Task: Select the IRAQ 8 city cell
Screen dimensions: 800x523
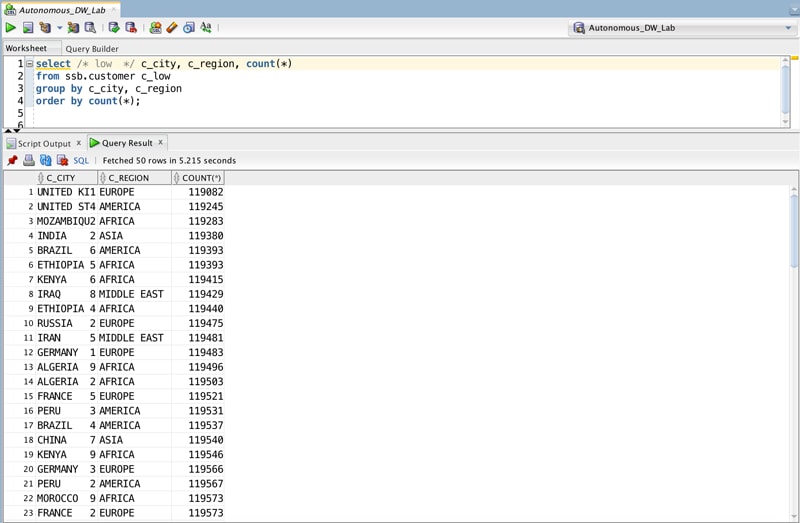Action: [66, 294]
